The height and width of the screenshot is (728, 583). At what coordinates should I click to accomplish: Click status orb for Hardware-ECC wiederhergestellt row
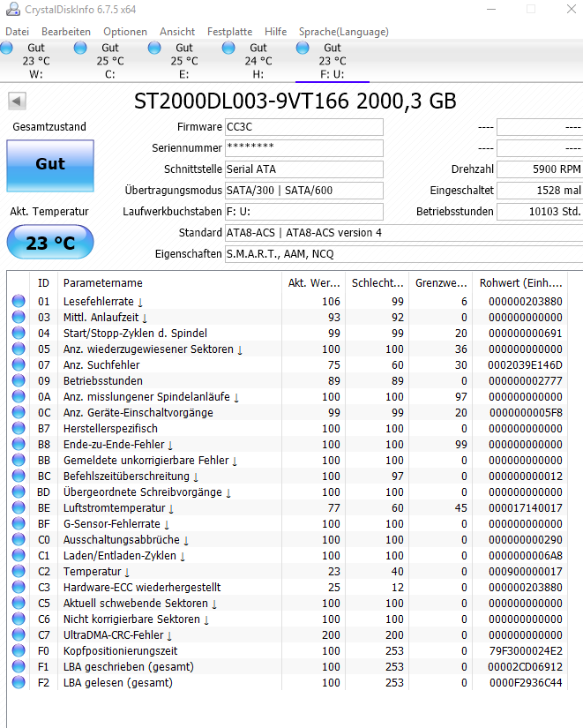[19, 587]
